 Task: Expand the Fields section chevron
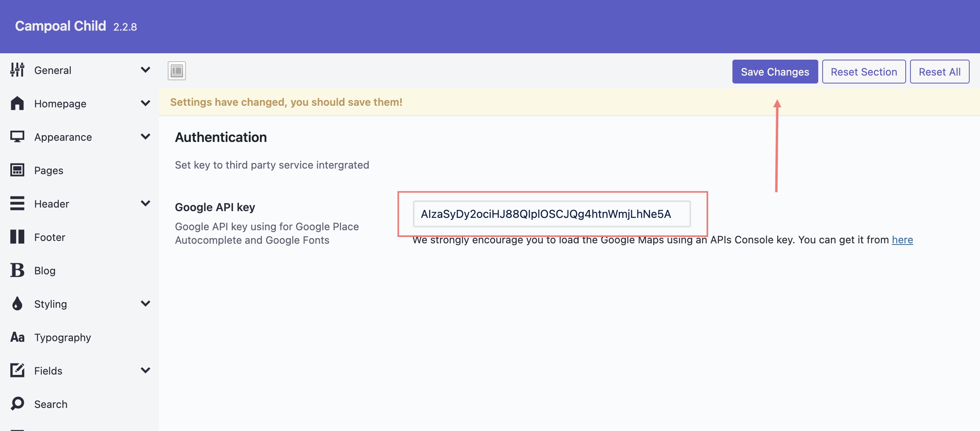[x=145, y=371]
